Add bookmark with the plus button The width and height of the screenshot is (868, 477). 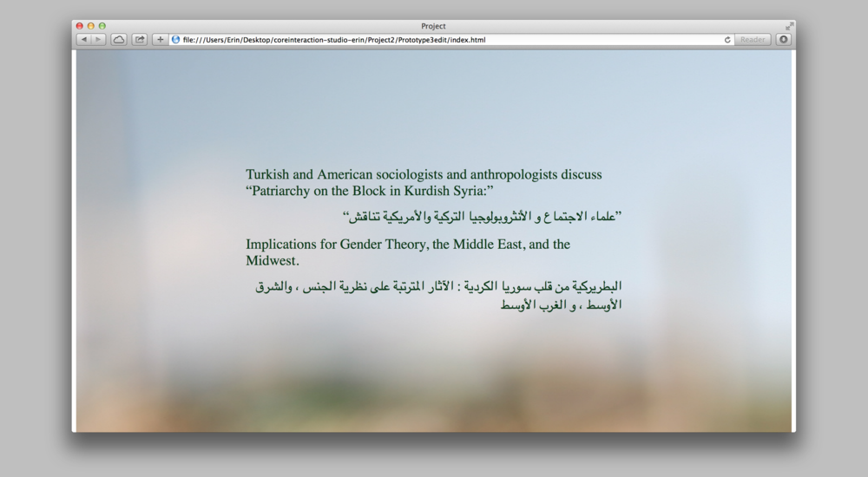[x=160, y=40]
